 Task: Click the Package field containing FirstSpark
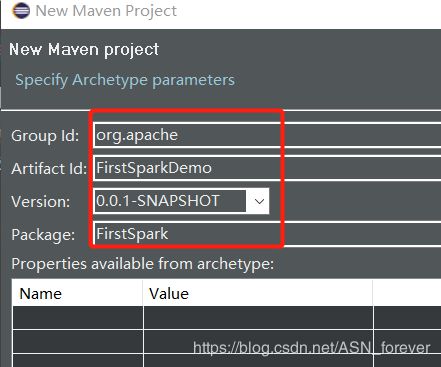(x=268, y=234)
